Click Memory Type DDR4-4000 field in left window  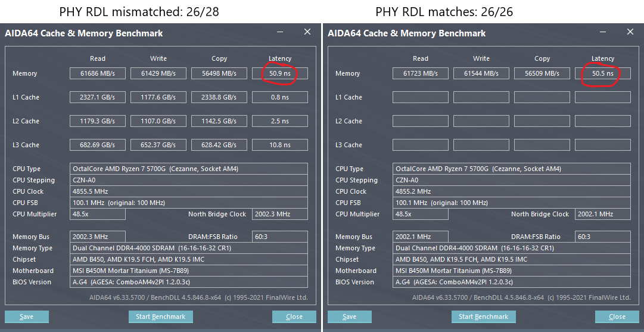[188, 248]
